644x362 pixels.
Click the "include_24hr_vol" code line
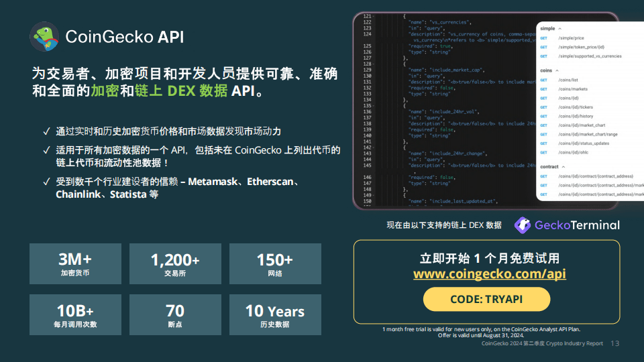pos(444,112)
